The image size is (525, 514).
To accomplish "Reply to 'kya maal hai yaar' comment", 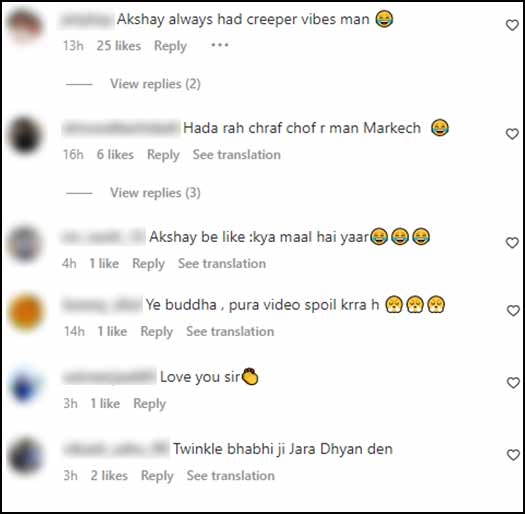I will point(149,264).
